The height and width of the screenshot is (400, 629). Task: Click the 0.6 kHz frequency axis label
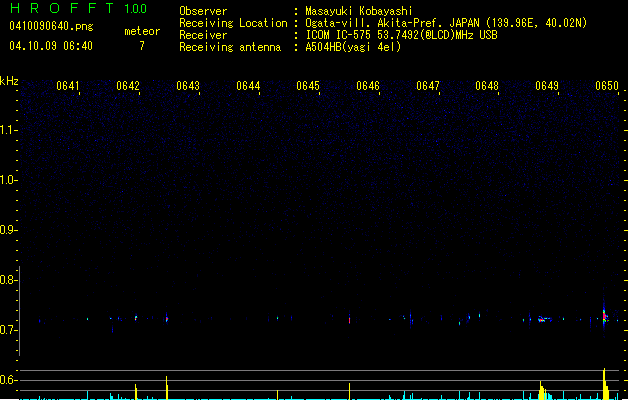pos(8,380)
